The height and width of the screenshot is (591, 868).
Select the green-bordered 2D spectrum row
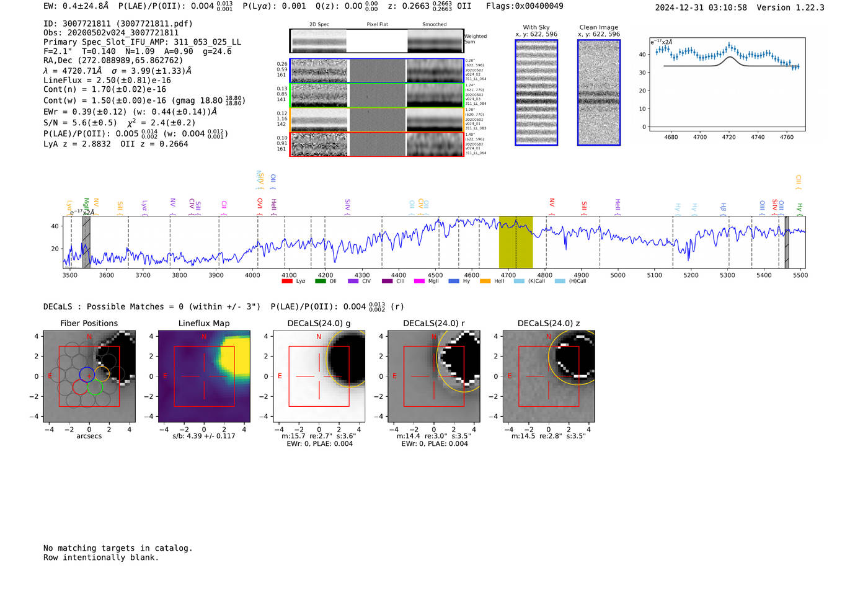pos(377,96)
